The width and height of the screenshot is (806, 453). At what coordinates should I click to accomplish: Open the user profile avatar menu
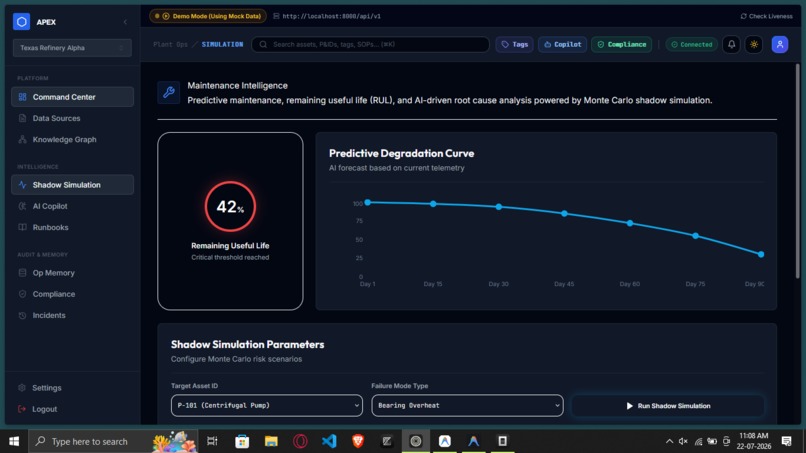click(x=780, y=44)
